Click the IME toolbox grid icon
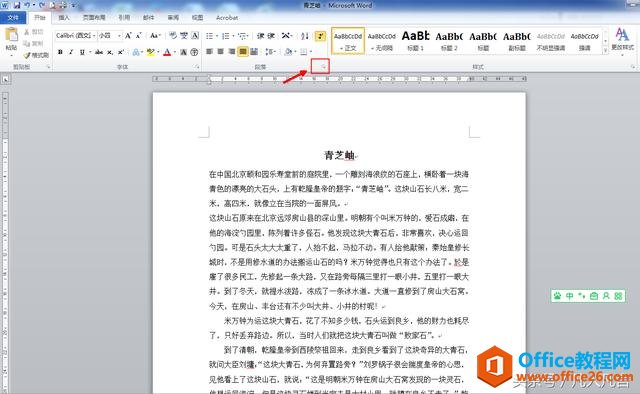The height and width of the screenshot is (394, 640). tap(618, 296)
